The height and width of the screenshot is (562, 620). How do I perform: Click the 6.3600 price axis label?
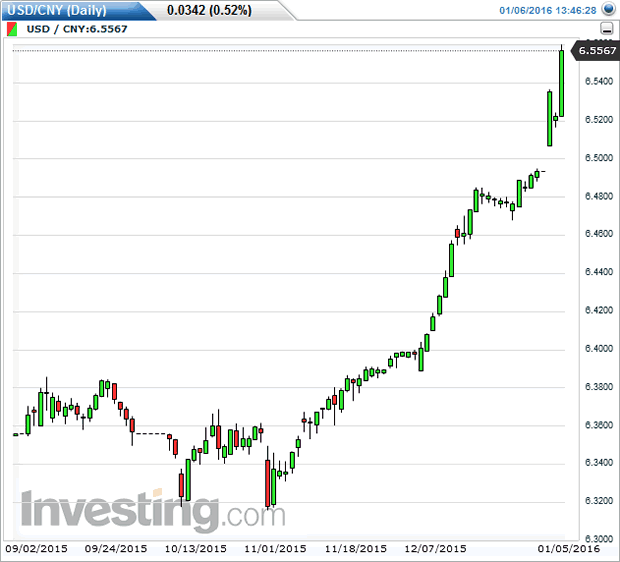(599, 425)
